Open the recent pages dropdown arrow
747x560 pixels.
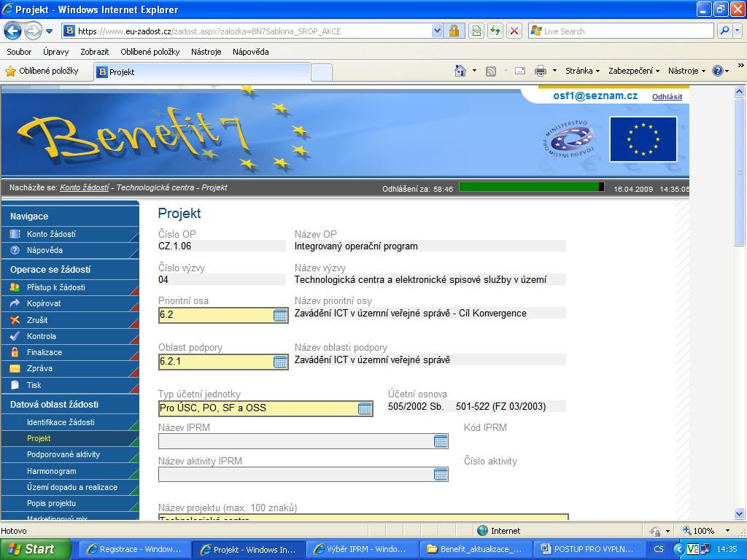click(49, 31)
